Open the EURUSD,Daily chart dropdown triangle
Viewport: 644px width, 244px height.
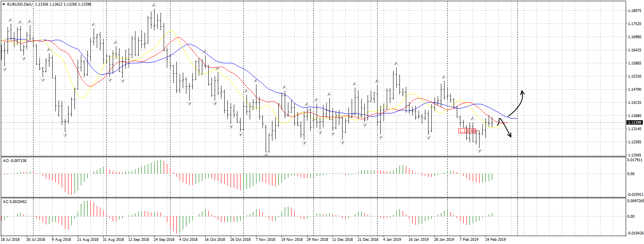[4, 4]
